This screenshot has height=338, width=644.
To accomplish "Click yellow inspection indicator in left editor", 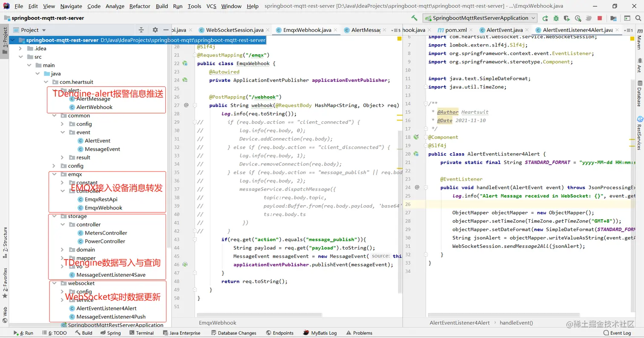I will click(x=400, y=39).
